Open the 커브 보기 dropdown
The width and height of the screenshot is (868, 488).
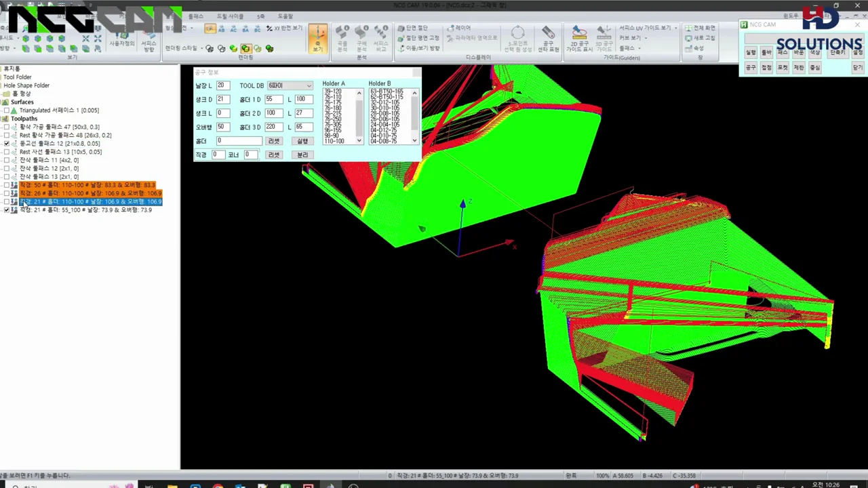(x=633, y=38)
